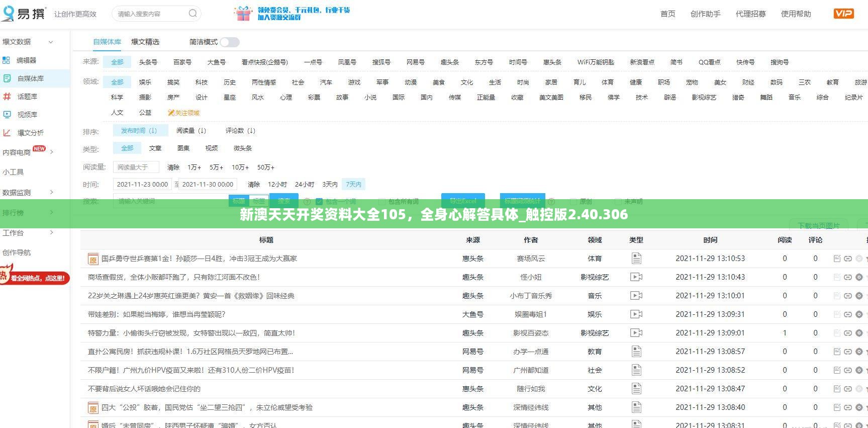868x428 pixels.
Task: Open article 特警力量：小偷街头行窃被发现
Action: (x=191, y=333)
